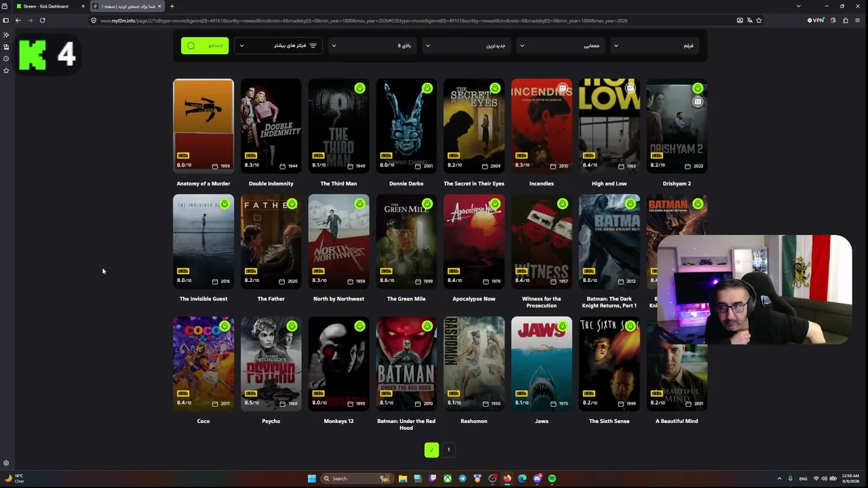Screen dimensions: 868x488
Task: Bookmark this page with the star icon
Action: [x=759, y=20]
